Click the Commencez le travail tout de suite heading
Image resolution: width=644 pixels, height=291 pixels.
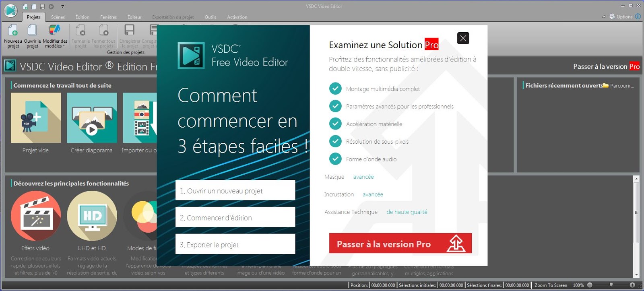pos(62,85)
